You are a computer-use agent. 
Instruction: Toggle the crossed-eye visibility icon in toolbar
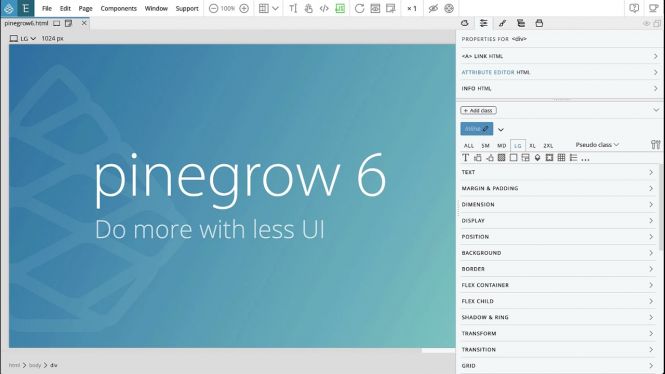pos(433,8)
